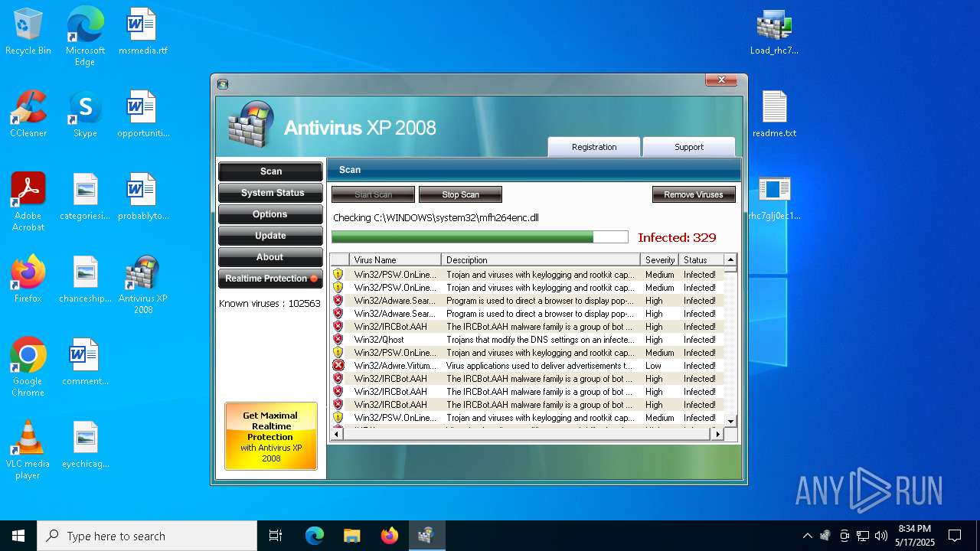Select the categoriesi... image file icon
This screenshot has height=551, width=980.
(85, 197)
